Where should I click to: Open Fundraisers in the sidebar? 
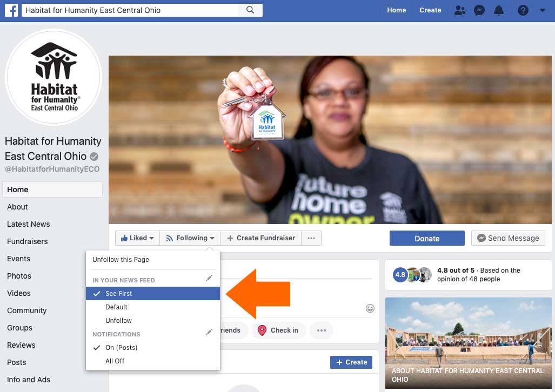point(52,241)
